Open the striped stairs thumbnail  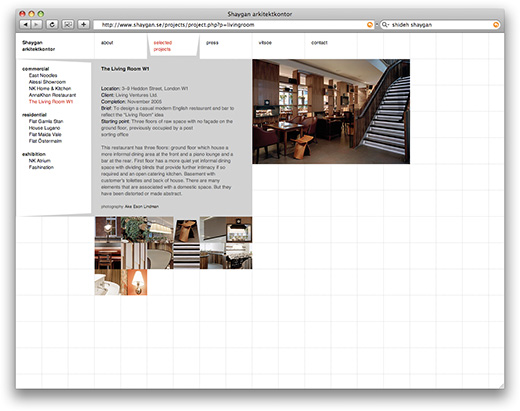coord(187,256)
